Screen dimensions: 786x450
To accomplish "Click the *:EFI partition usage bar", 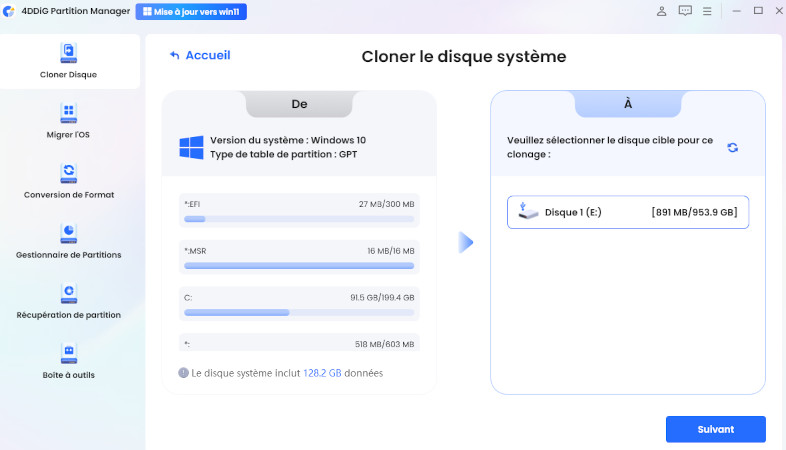I will (299, 219).
